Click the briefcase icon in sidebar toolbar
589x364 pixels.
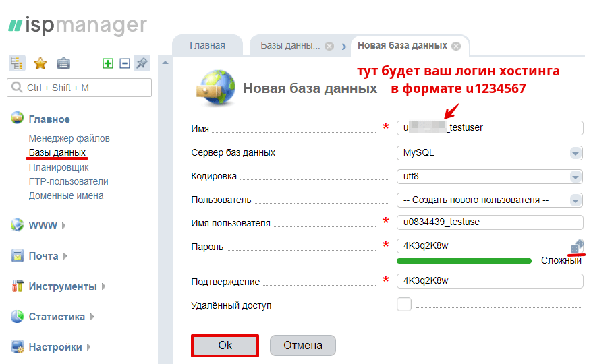(x=63, y=63)
